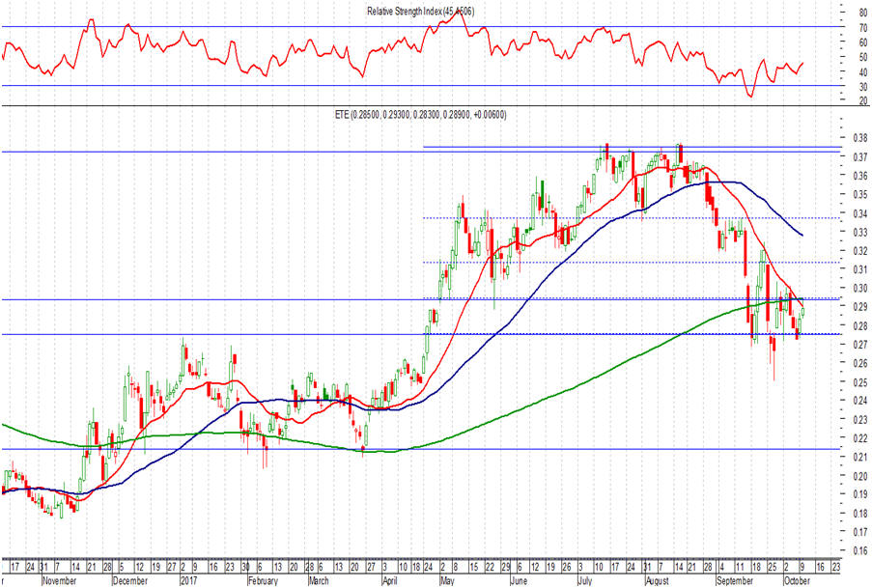Select the May label on time axis

[x=447, y=581]
